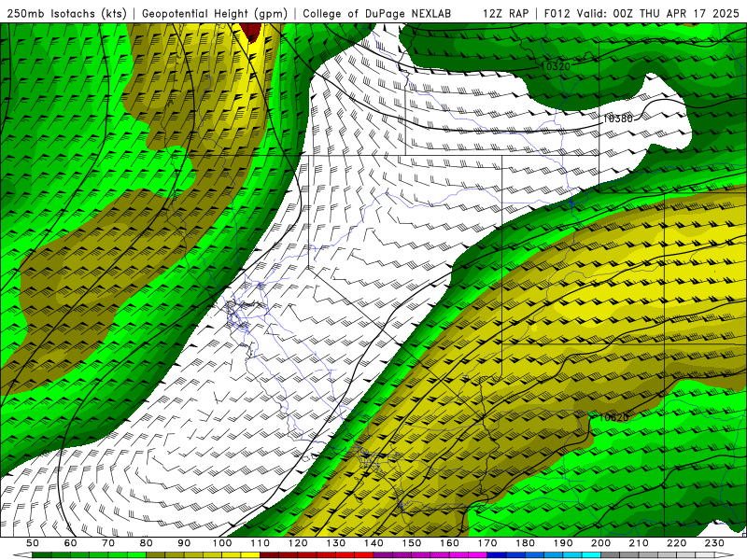Image resolution: width=747 pixels, height=560 pixels.
Task: Click the 10320 height contour label
Action: click(556, 66)
